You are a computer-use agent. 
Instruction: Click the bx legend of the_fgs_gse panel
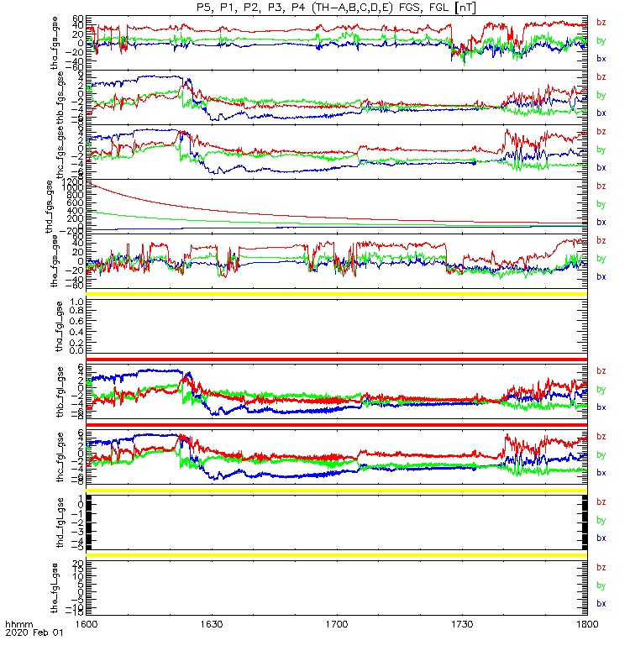(x=601, y=277)
